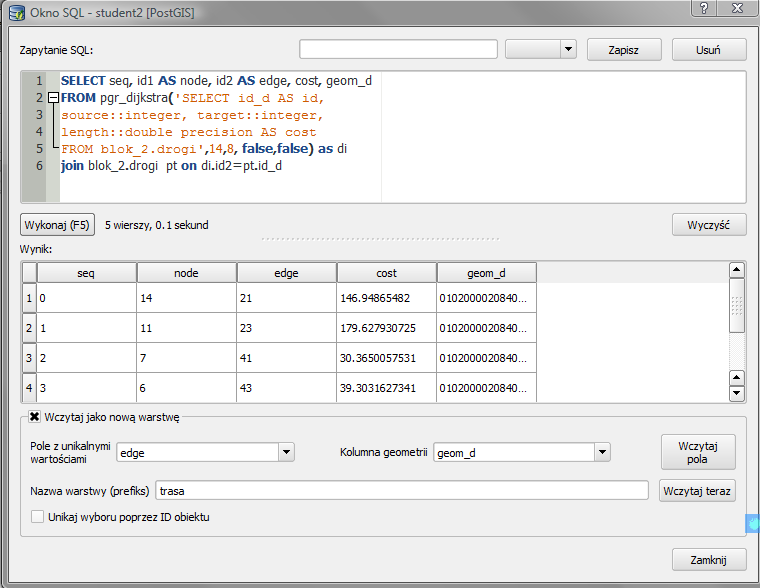Viewport: 760px width, 588px height.
Task: Click into the query name input field
Action: [x=398, y=49]
